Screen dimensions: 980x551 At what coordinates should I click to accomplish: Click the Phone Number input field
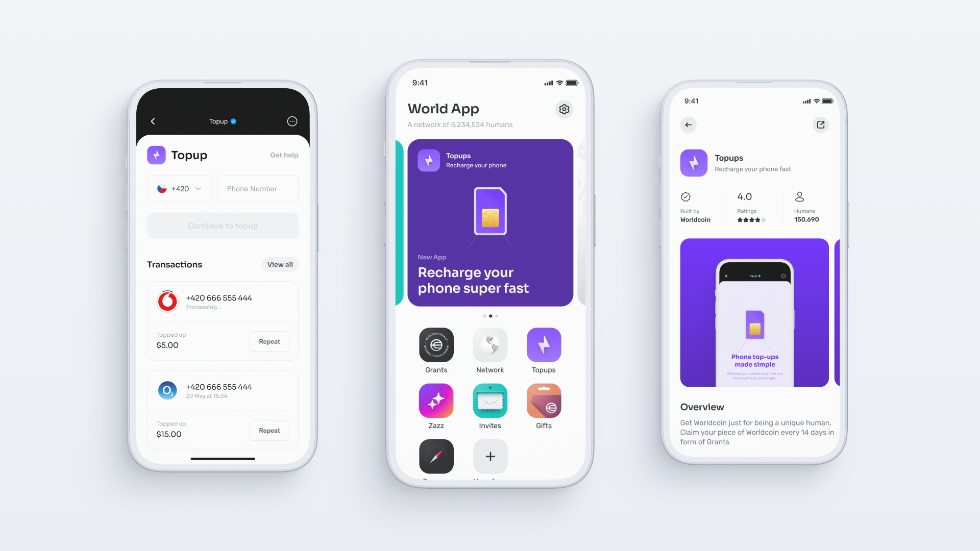[x=258, y=188]
